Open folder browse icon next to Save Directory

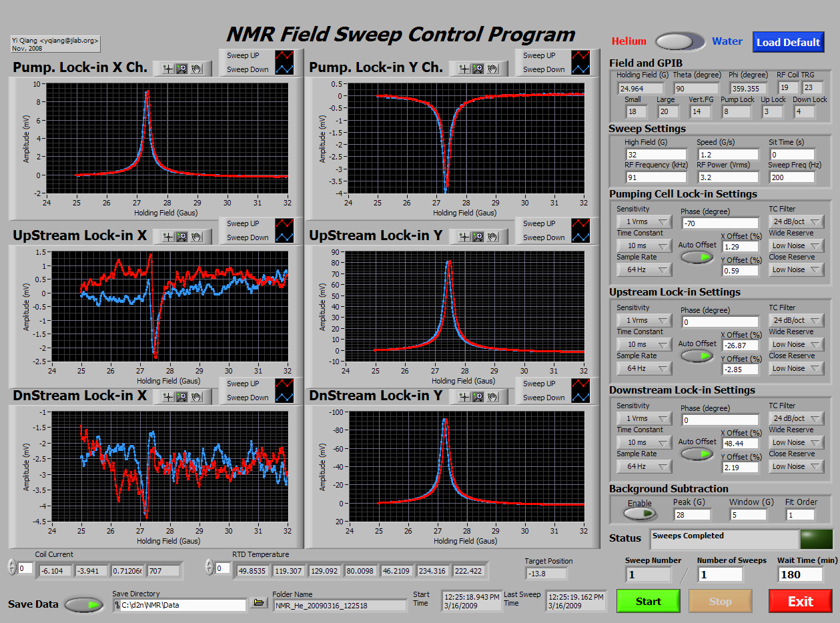258,604
